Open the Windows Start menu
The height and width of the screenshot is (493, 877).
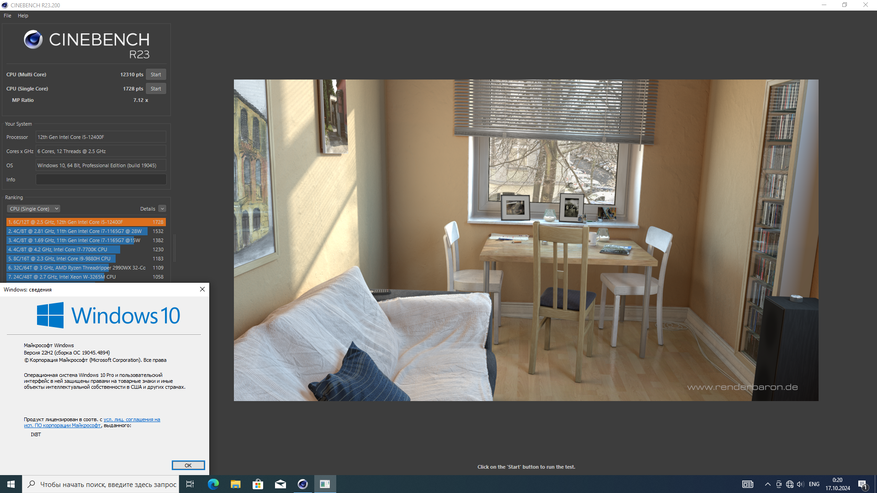click(x=11, y=484)
